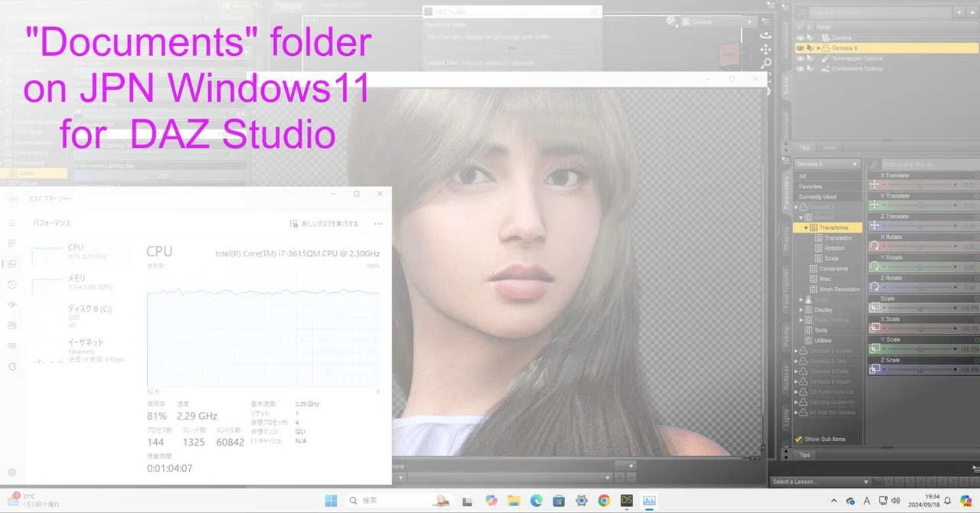
Task: Click the Z Scale property icon
Action: coord(874,369)
